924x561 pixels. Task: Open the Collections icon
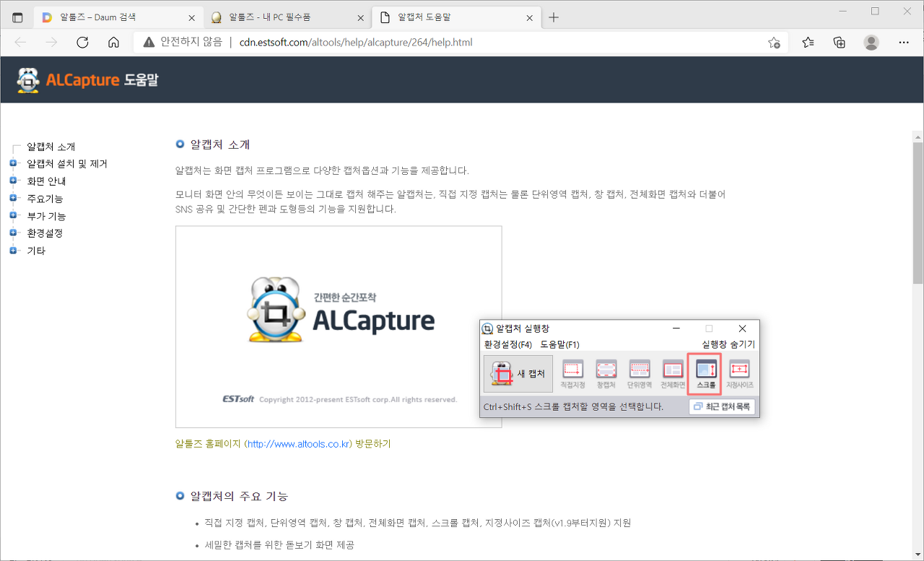[840, 43]
